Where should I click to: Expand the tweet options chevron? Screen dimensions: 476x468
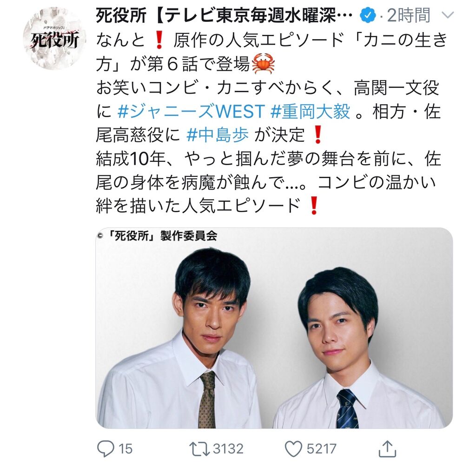click(x=449, y=15)
